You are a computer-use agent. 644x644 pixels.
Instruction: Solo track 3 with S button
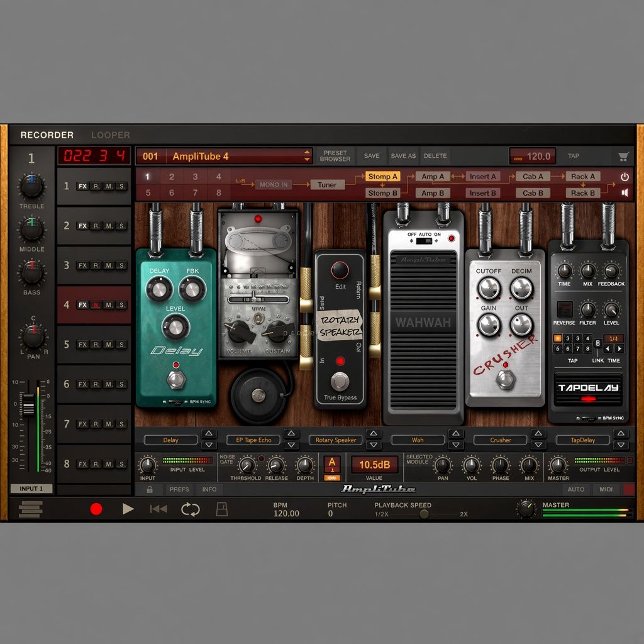(x=121, y=266)
